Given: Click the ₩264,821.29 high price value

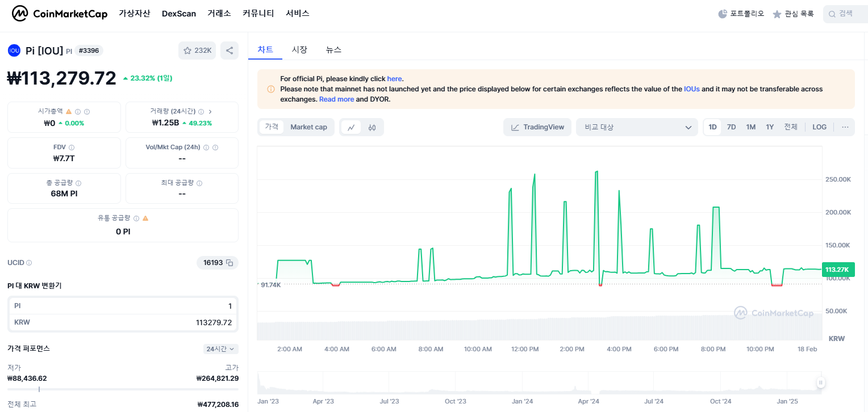Looking at the screenshot, I should pyautogui.click(x=218, y=379).
